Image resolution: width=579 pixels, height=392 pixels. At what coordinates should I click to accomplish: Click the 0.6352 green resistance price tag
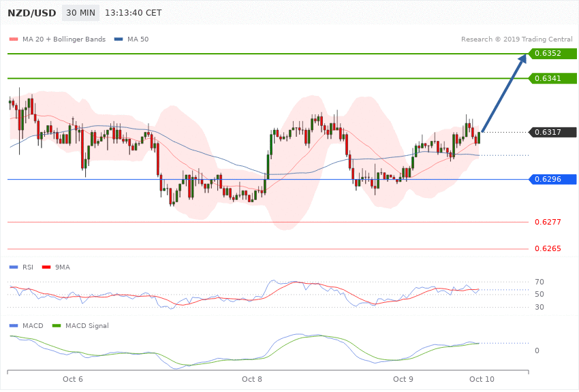click(x=552, y=54)
